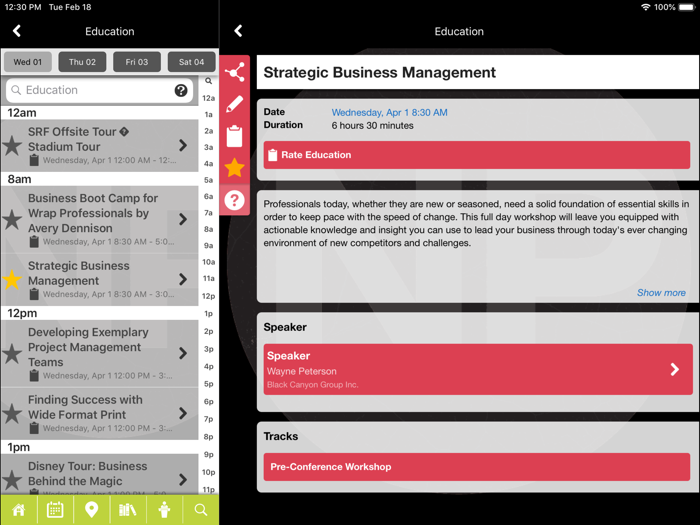
Task: Open the pencil notes icon
Action: pyautogui.click(x=234, y=104)
